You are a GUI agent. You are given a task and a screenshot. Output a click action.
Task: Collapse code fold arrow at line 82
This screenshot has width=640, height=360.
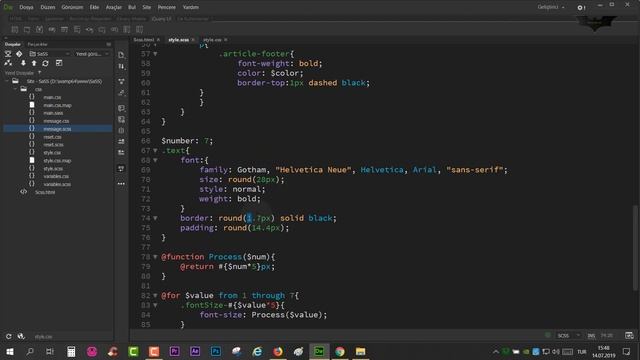tap(155, 296)
